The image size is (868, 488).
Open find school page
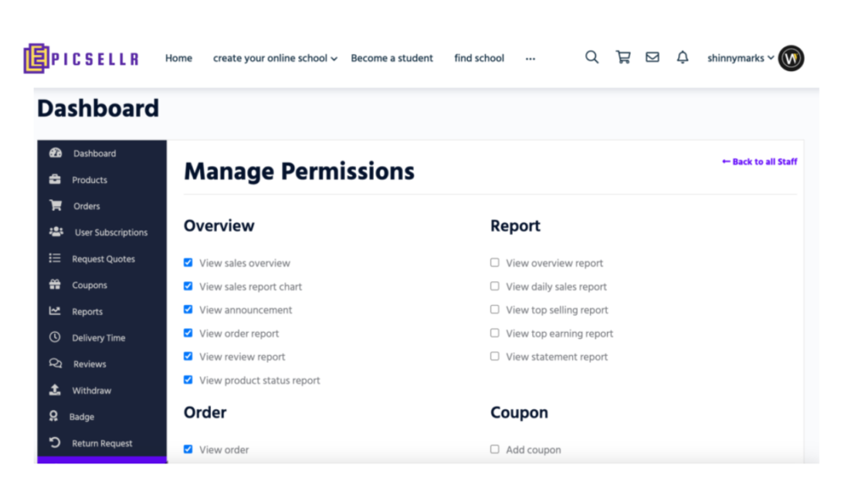click(x=479, y=58)
